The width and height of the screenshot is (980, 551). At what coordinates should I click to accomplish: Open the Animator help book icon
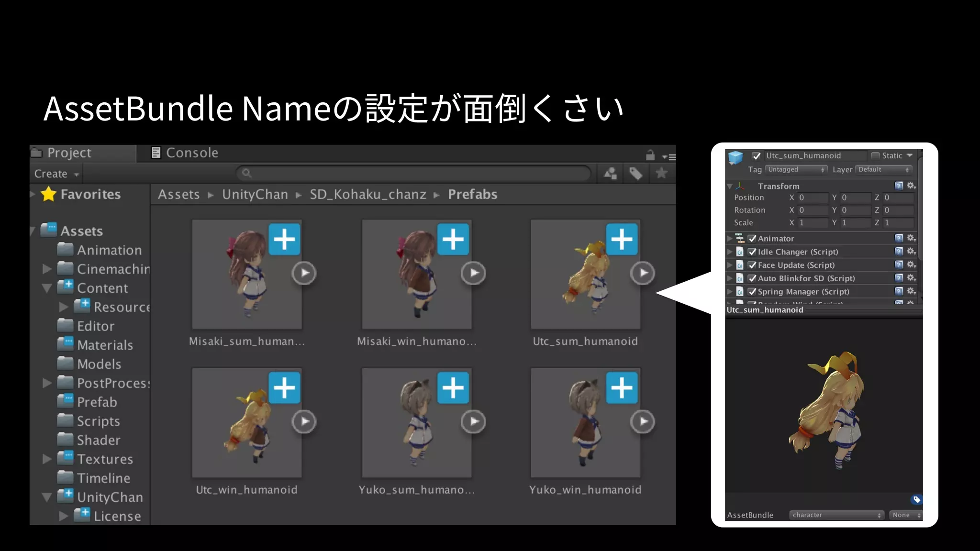[899, 238]
